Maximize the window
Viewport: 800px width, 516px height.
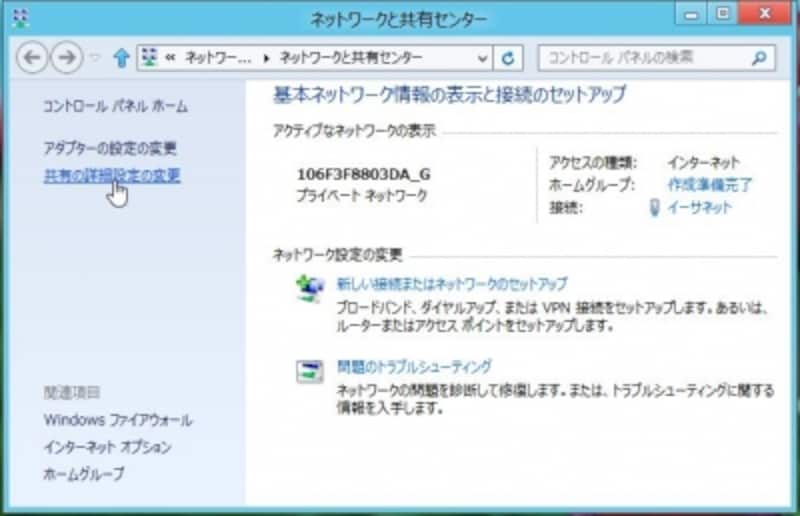pyautogui.click(x=723, y=14)
